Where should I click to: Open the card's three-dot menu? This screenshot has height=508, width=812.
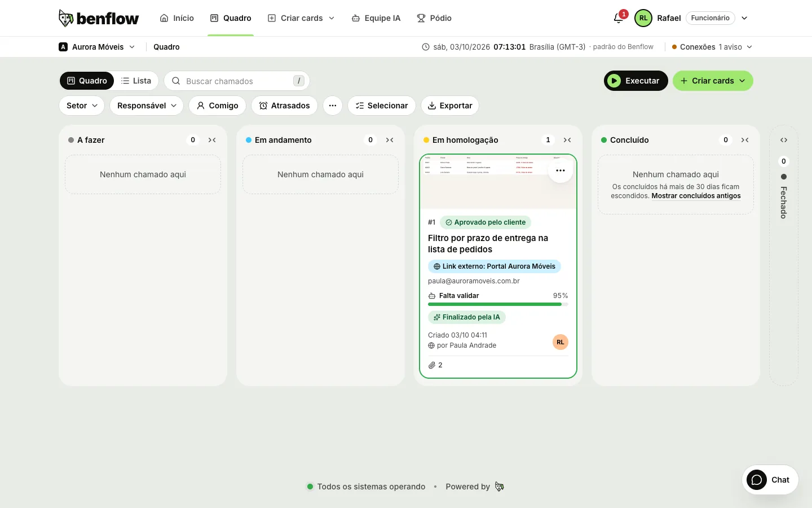point(561,170)
